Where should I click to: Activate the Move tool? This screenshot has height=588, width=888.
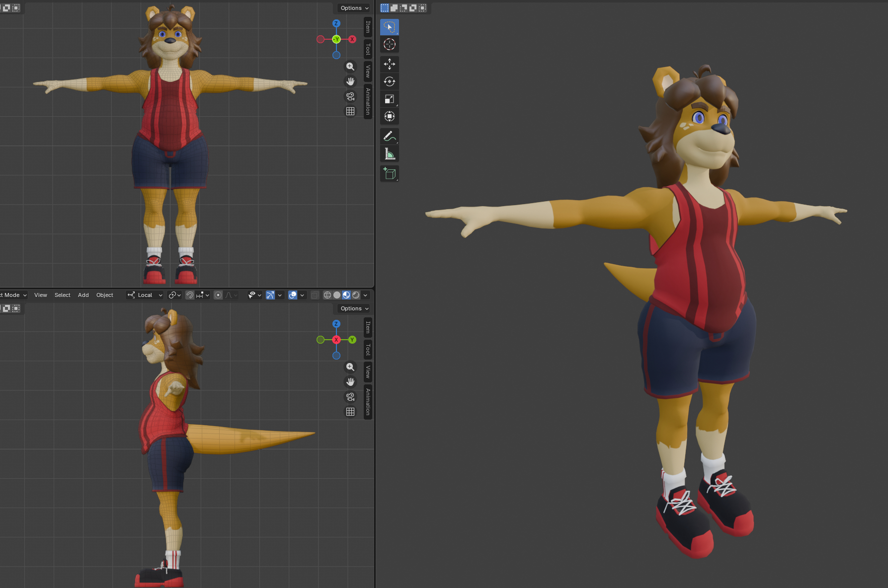click(x=389, y=64)
